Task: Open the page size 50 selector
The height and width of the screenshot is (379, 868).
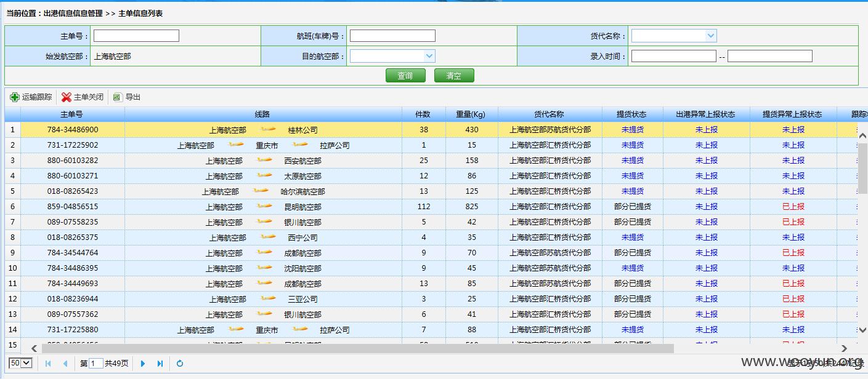Action: click(20, 363)
